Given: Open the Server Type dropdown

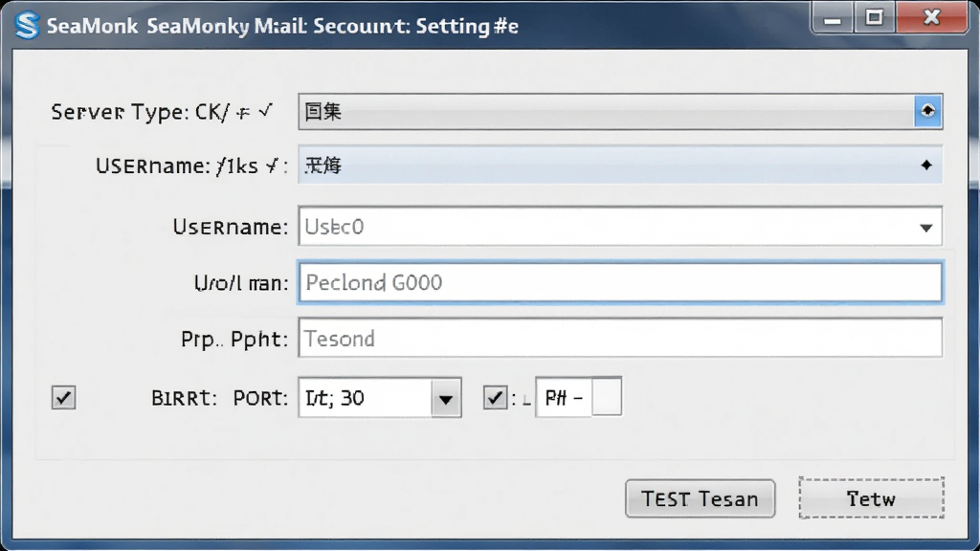Looking at the screenshot, I should (x=620, y=112).
